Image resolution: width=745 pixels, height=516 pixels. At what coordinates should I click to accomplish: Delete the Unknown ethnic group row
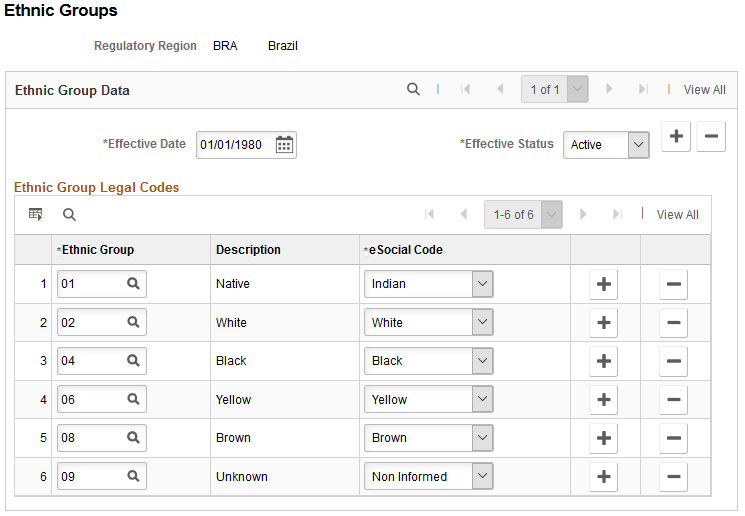pos(673,477)
